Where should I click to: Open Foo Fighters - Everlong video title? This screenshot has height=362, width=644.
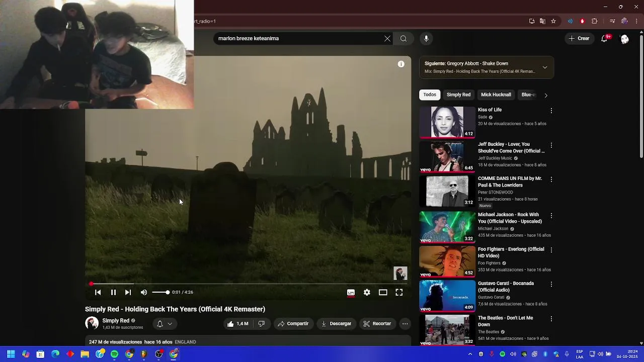[x=511, y=252]
